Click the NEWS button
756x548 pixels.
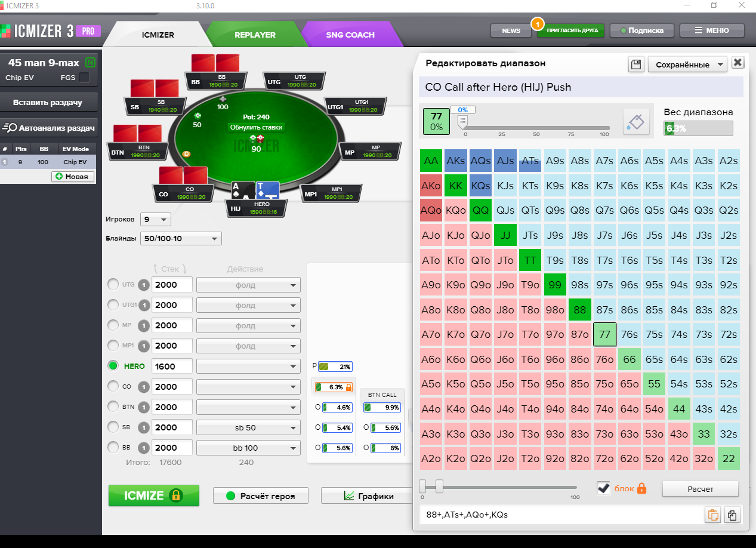point(511,30)
